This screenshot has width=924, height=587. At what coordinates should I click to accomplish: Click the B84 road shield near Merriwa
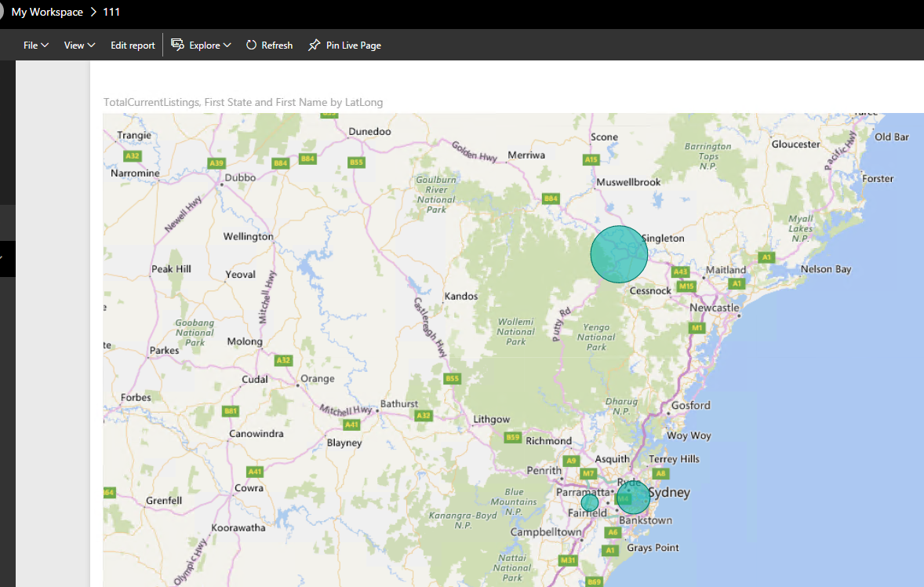coord(551,199)
